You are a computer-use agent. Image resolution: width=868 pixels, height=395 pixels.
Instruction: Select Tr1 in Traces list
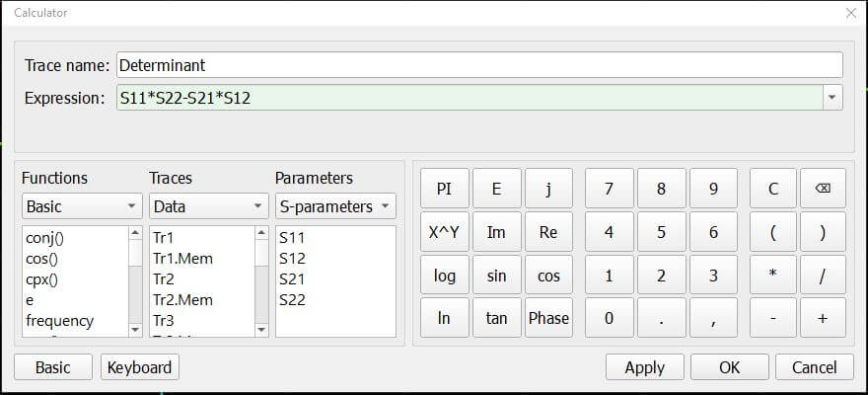164,238
